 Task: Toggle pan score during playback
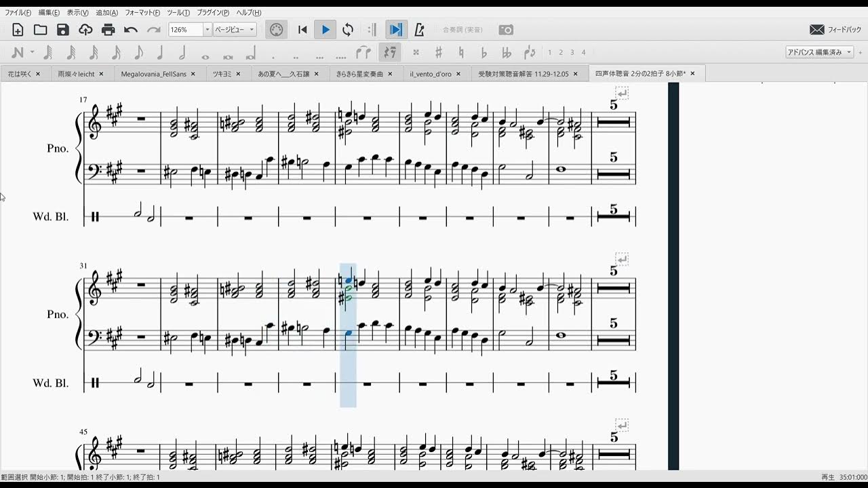pos(395,30)
